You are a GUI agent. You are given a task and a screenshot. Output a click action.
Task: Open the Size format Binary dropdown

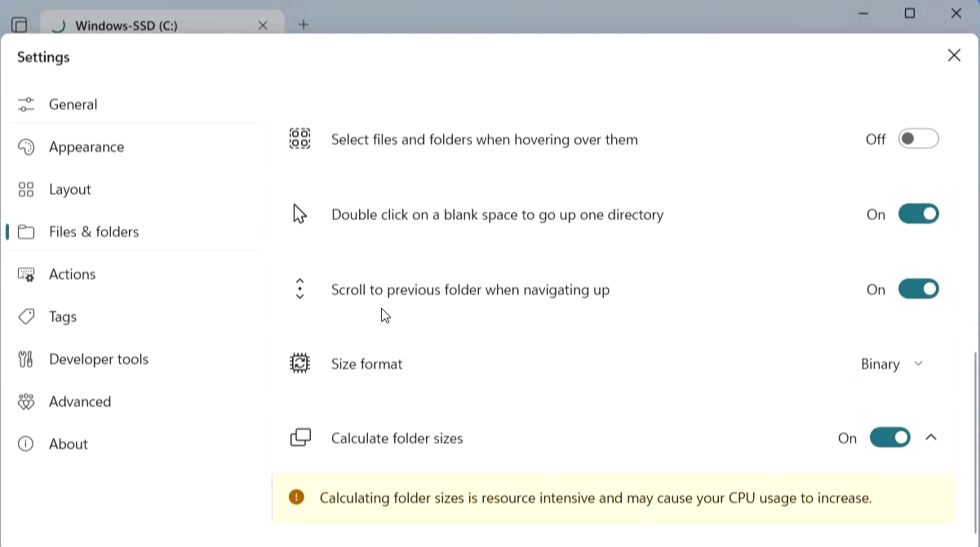click(x=891, y=364)
